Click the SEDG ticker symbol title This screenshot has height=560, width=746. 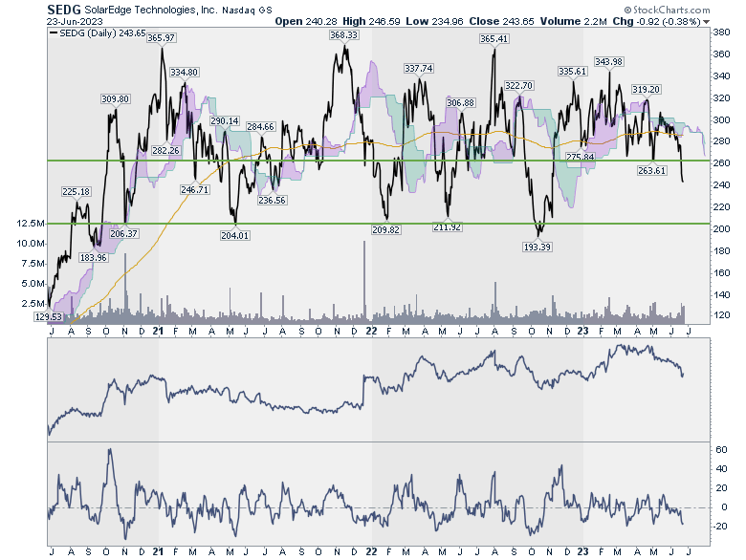(64, 9)
